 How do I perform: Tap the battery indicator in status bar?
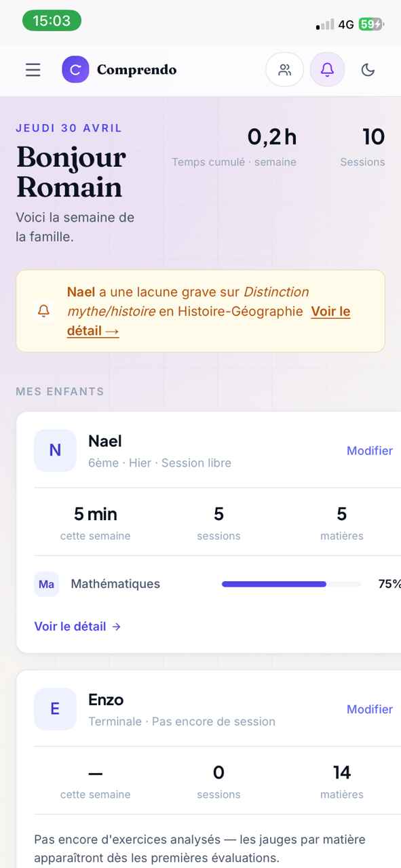(x=371, y=24)
